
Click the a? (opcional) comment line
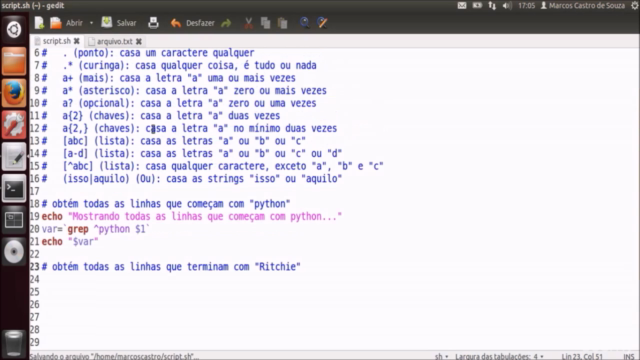[x=179, y=103]
